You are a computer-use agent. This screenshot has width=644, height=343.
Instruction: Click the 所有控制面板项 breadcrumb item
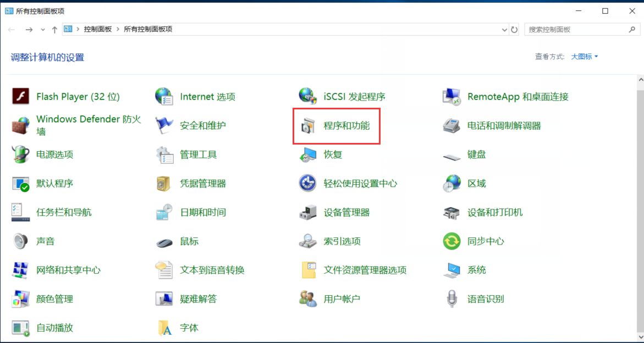148,30
